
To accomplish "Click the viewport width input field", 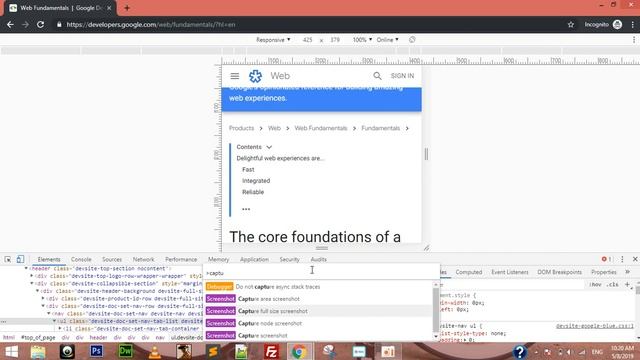I will point(307,40).
